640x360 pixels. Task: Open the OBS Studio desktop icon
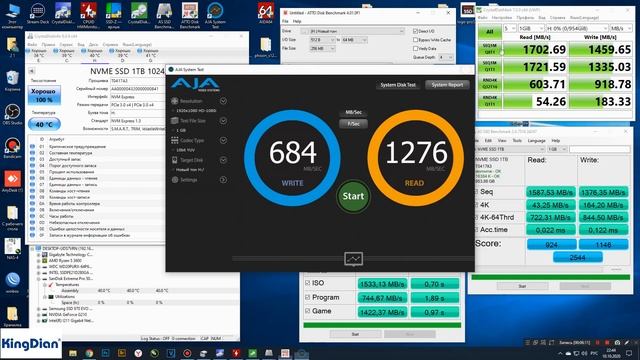coord(12,114)
